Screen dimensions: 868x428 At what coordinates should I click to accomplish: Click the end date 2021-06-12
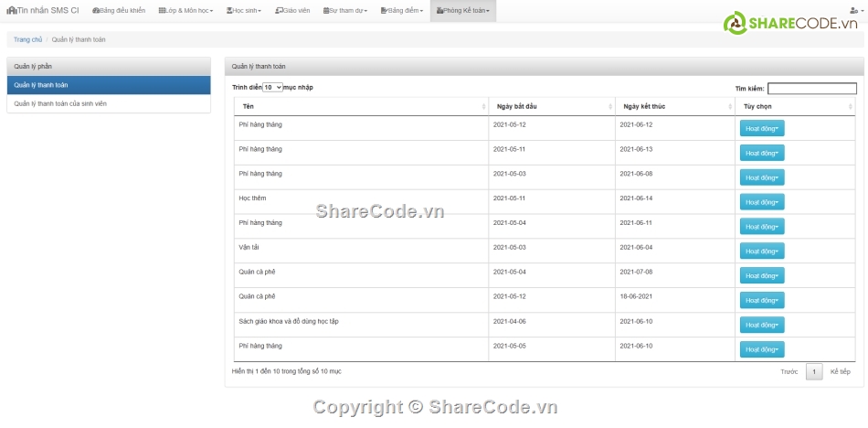(636, 124)
